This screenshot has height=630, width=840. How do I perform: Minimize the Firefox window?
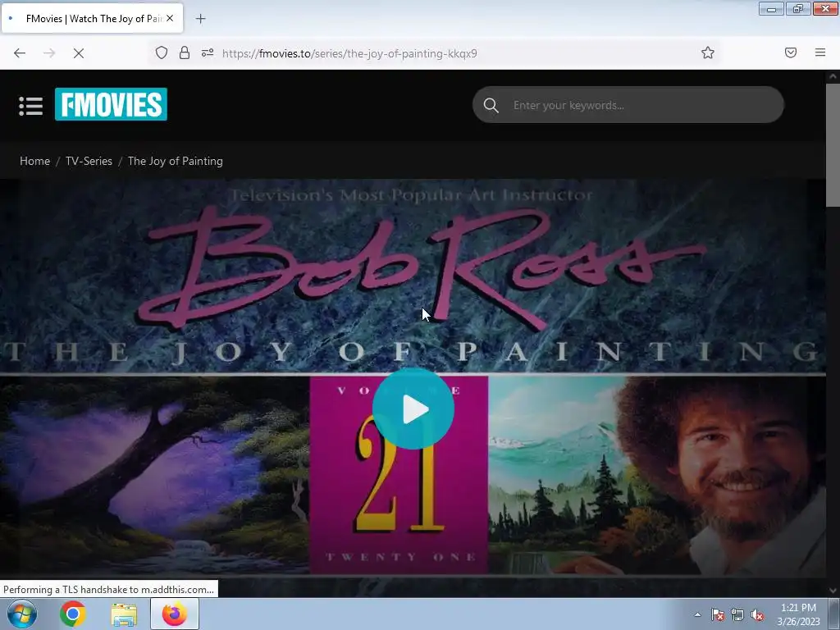coord(771,8)
